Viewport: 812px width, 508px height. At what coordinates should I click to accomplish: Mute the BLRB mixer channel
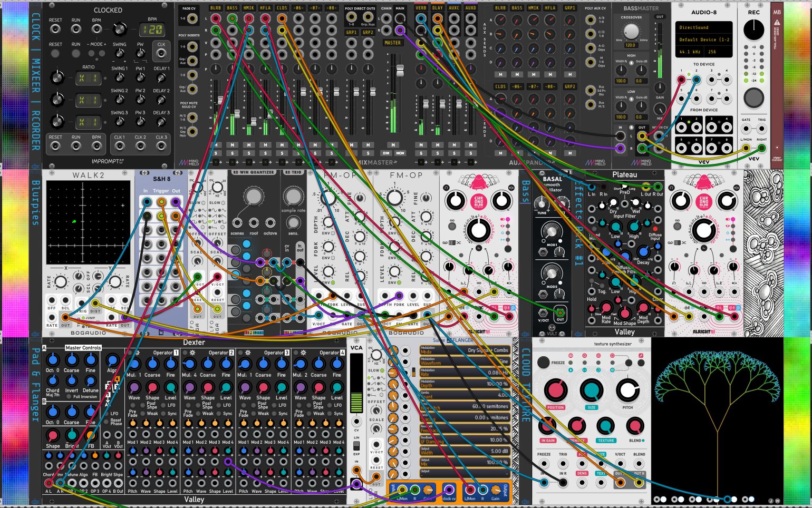pos(215,145)
